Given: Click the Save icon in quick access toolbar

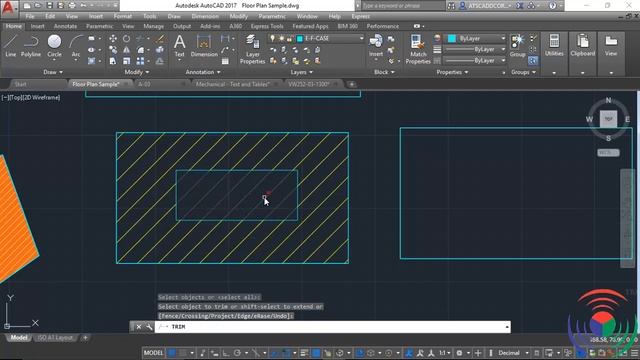Looking at the screenshot, I should coord(50,6).
